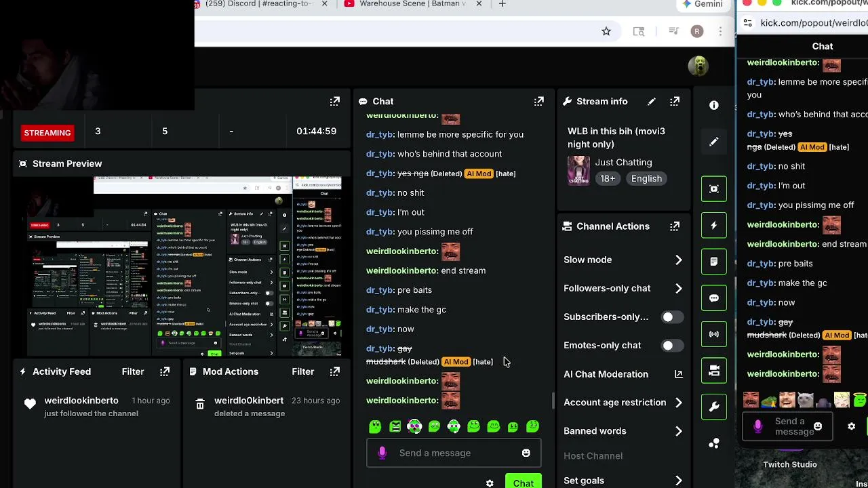Pop out the session stats panel
868x488 pixels.
335,101
